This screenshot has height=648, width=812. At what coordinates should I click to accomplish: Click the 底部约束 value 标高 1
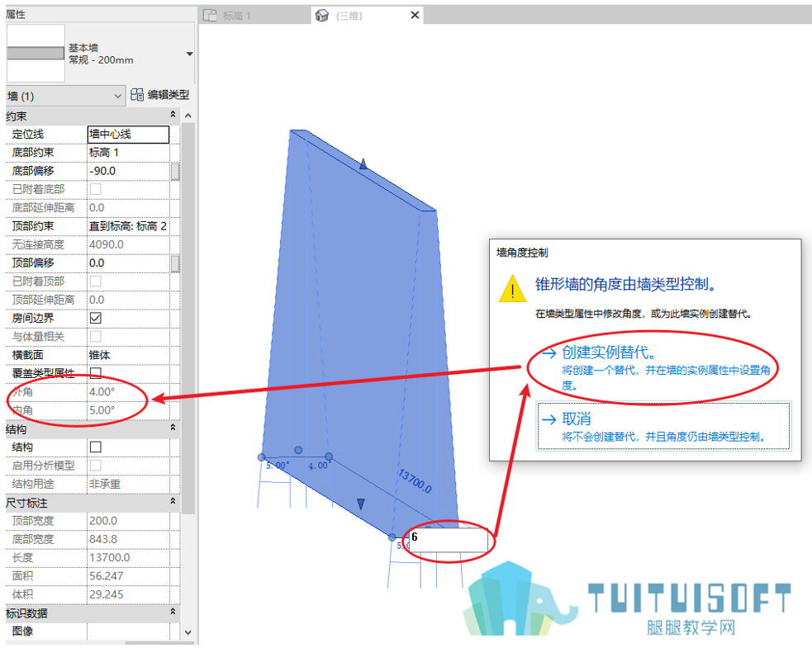(128, 152)
